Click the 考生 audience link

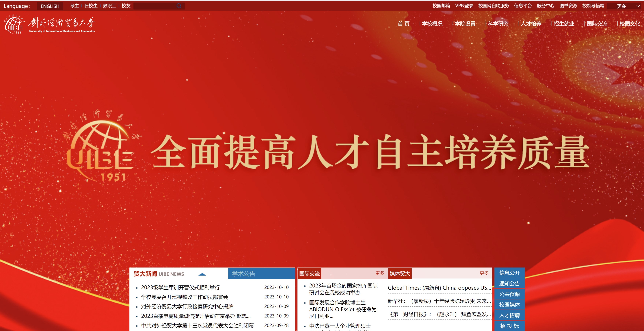tap(74, 6)
